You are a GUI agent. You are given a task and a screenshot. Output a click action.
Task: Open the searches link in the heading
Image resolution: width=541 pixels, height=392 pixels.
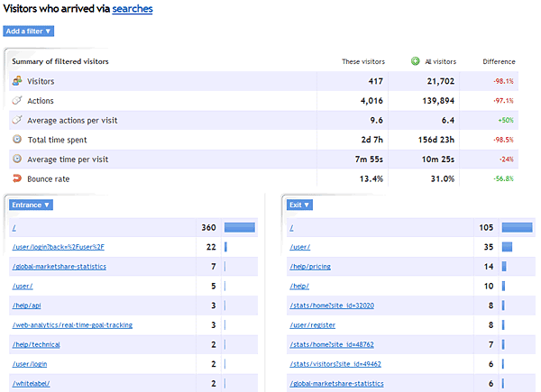(x=132, y=9)
